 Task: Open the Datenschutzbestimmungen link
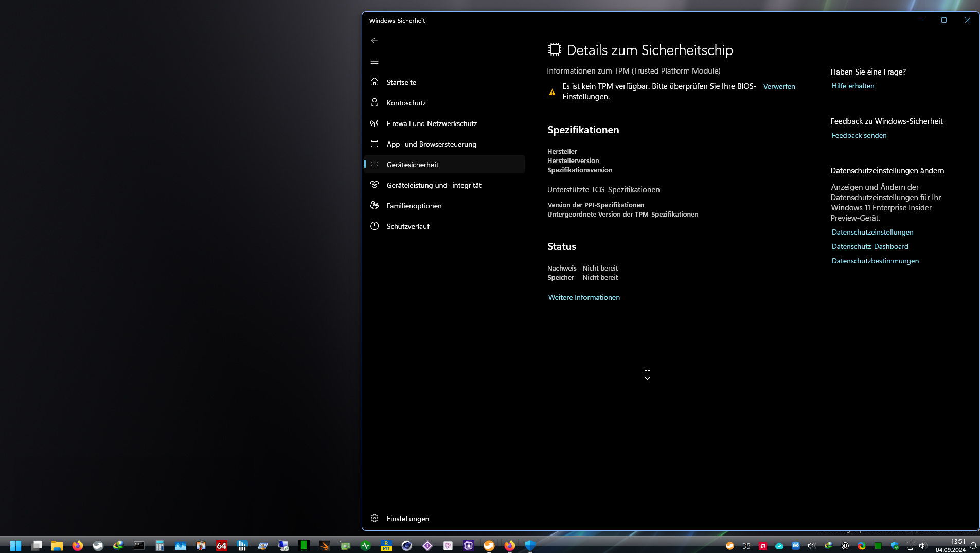click(875, 261)
